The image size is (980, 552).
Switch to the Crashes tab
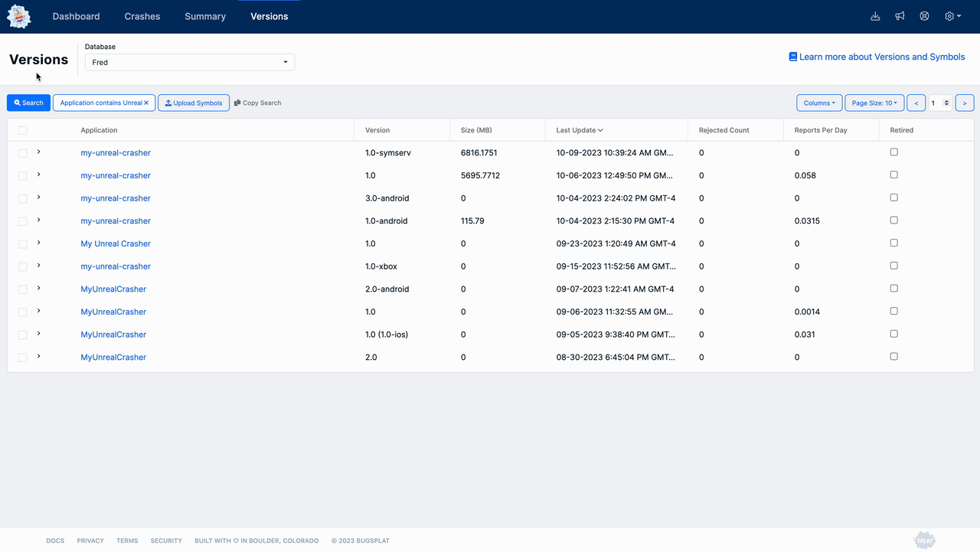tap(142, 16)
